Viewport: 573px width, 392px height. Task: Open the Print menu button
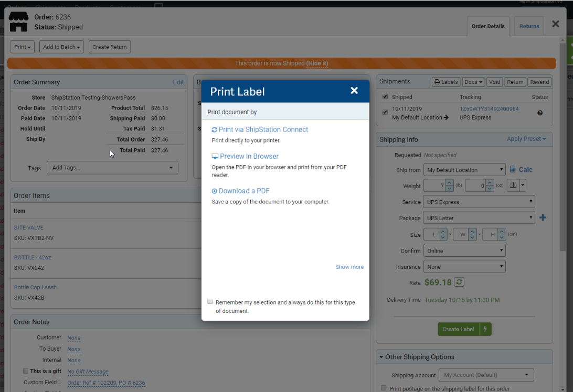[23, 47]
